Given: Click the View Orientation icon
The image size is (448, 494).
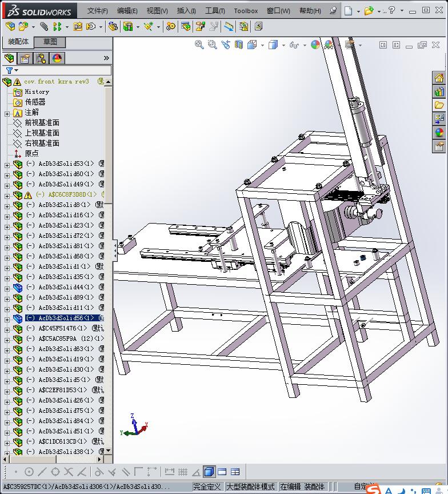Looking at the screenshot, I should click(x=252, y=45).
